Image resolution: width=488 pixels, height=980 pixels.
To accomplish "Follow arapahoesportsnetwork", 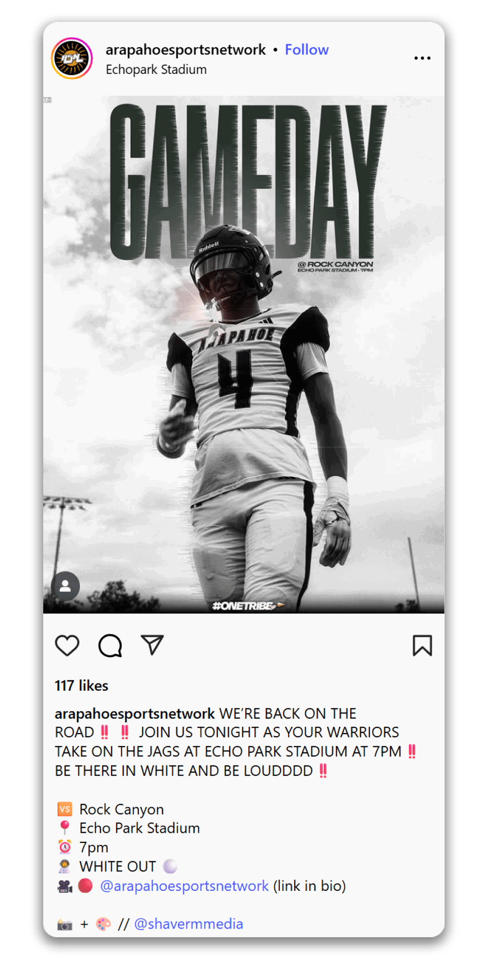I will coord(307,49).
